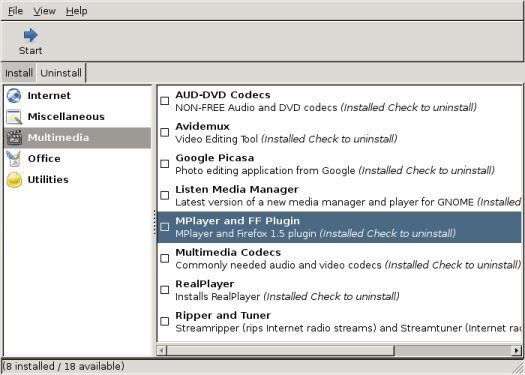Select the RealPlayer title
Screen dimensions: 525x375
(x=205, y=284)
